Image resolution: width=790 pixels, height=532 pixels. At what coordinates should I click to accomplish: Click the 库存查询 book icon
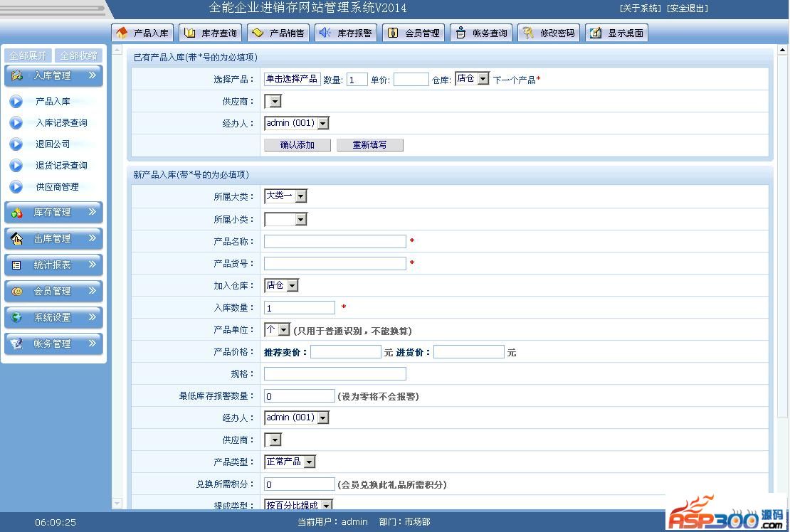[x=189, y=33]
